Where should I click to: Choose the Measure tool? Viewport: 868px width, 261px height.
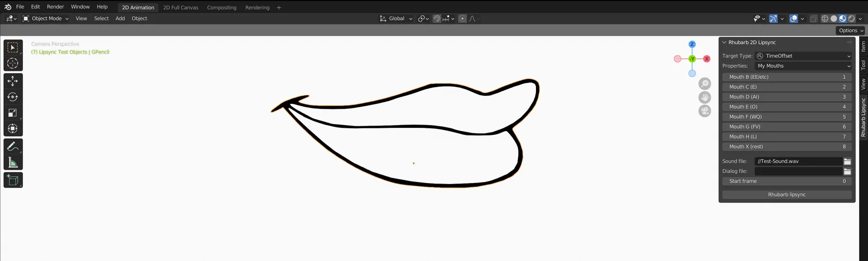point(13,162)
